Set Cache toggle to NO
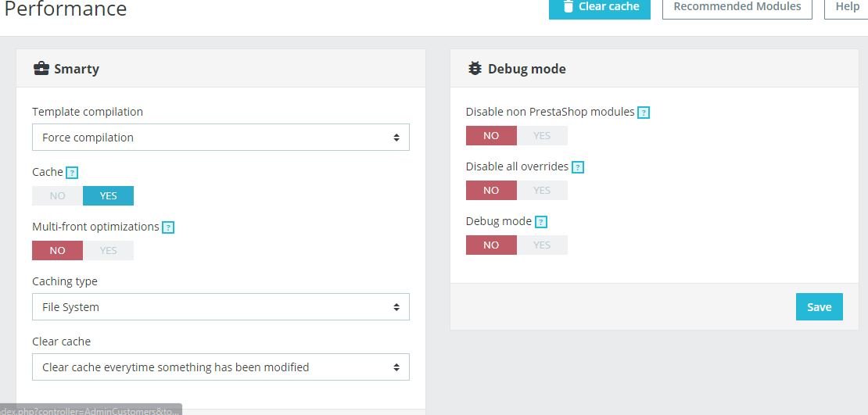 pos(58,196)
